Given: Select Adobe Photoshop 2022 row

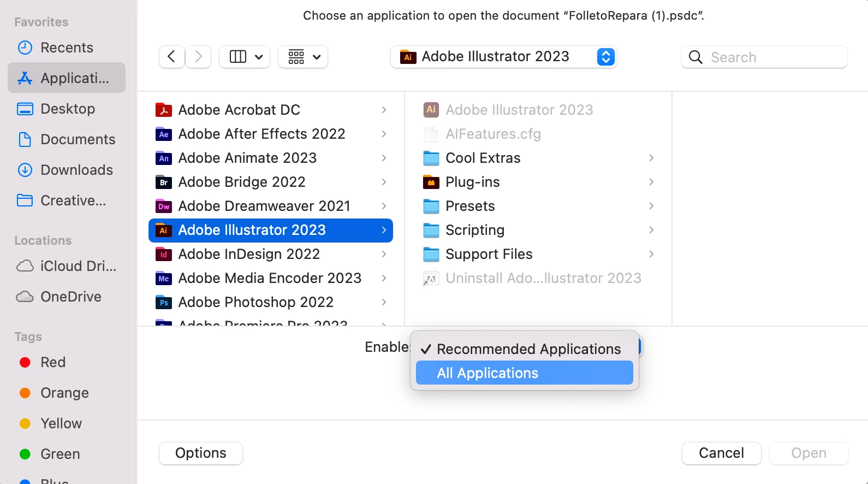Looking at the screenshot, I should pos(271,302).
